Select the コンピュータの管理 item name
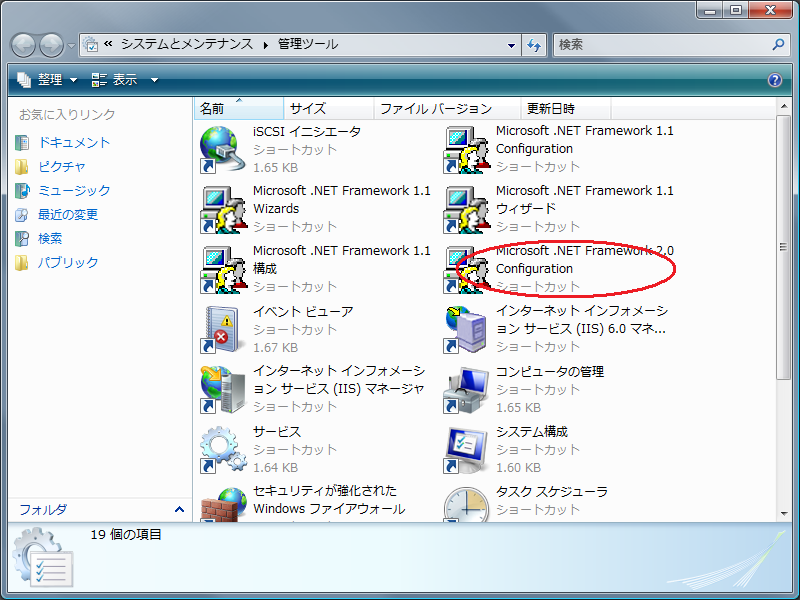The width and height of the screenshot is (800, 600). [x=550, y=371]
